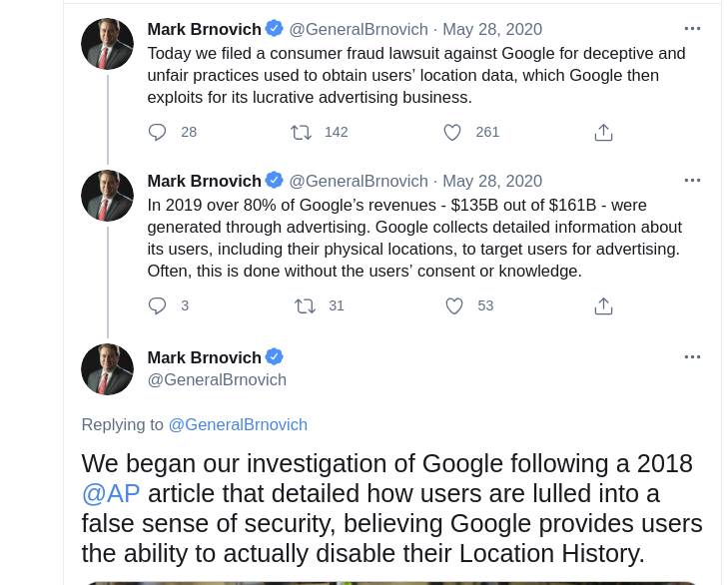Retweet the Google revenues tweet
Image resolution: width=728 pixels, height=585 pixels.
[305, 306]
